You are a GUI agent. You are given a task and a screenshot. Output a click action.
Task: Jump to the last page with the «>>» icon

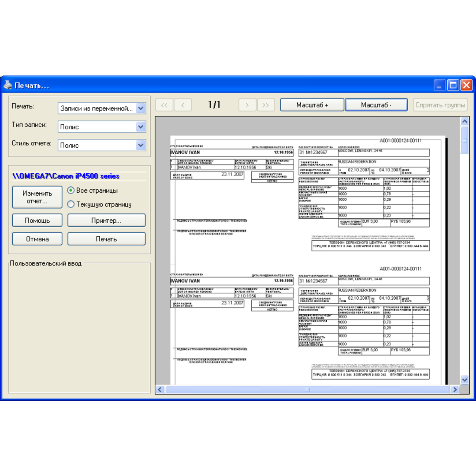[266, 104]
